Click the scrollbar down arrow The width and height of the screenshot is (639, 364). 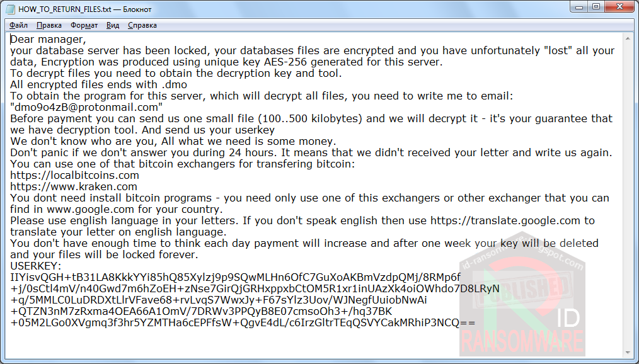pyautogui.click(x=628, y=353)
